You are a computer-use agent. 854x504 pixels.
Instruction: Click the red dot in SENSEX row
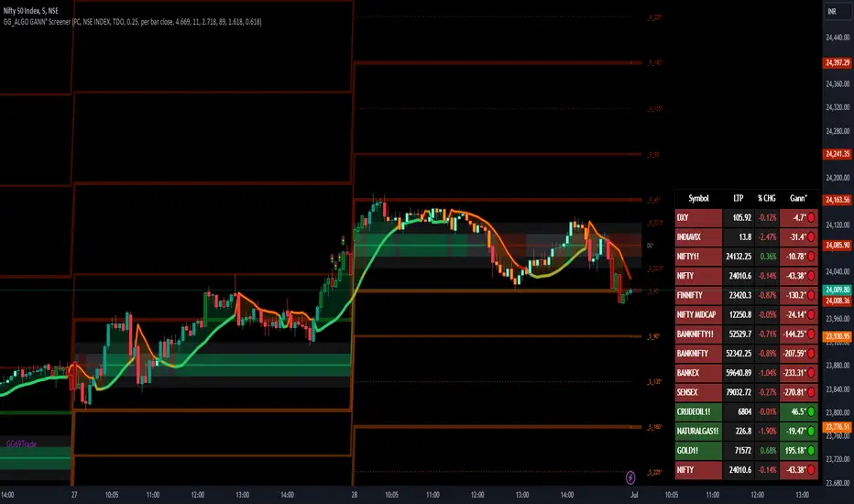pyautogui.click(x=811, y=392)
